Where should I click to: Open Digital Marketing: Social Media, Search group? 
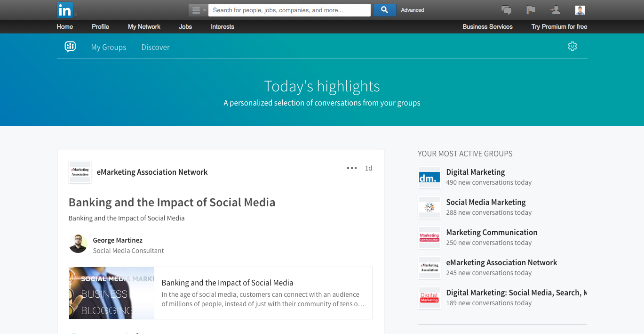[517, 293]
